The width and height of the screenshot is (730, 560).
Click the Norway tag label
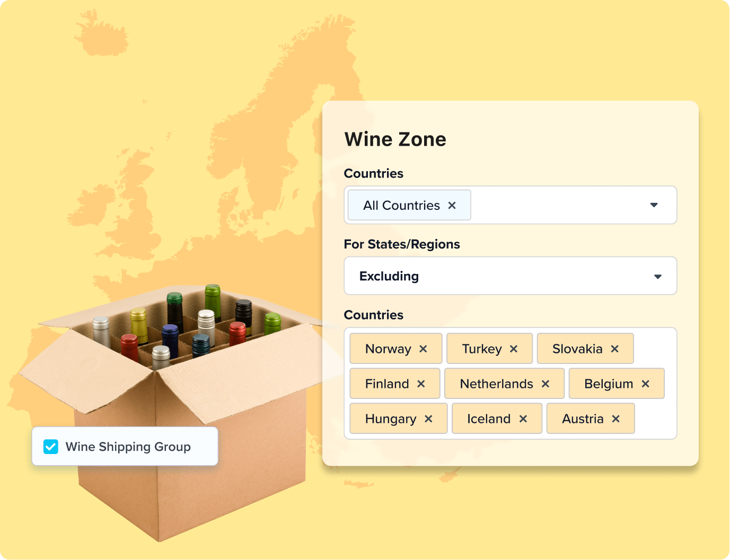(x=388, y=349)
